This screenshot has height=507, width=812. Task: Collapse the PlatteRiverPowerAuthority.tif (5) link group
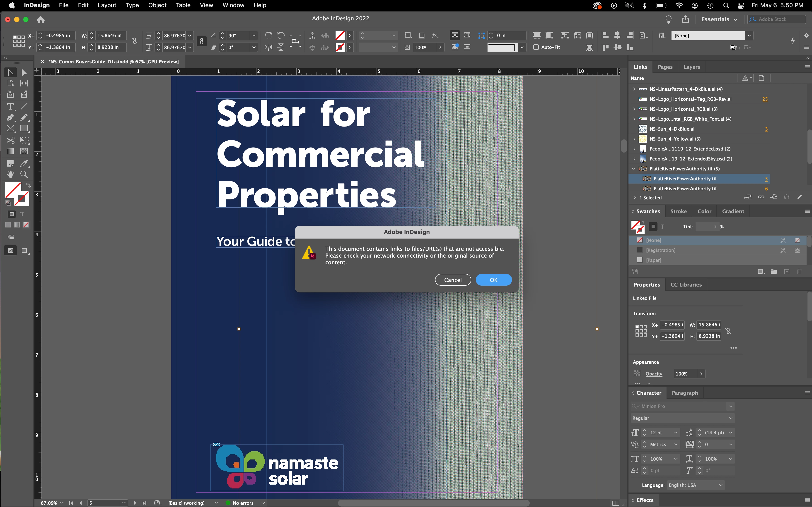click(x=633, y=169)
